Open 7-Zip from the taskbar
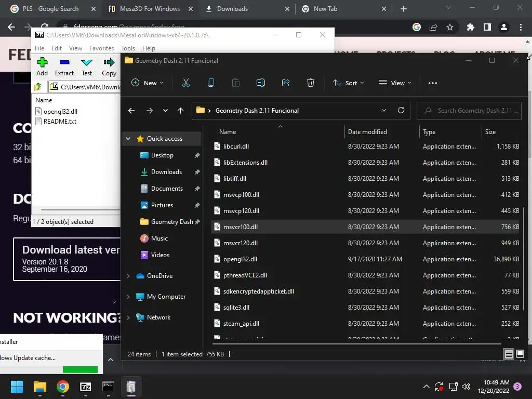The width and height of the screenshot is (532, 399). [x=86, y=387]
